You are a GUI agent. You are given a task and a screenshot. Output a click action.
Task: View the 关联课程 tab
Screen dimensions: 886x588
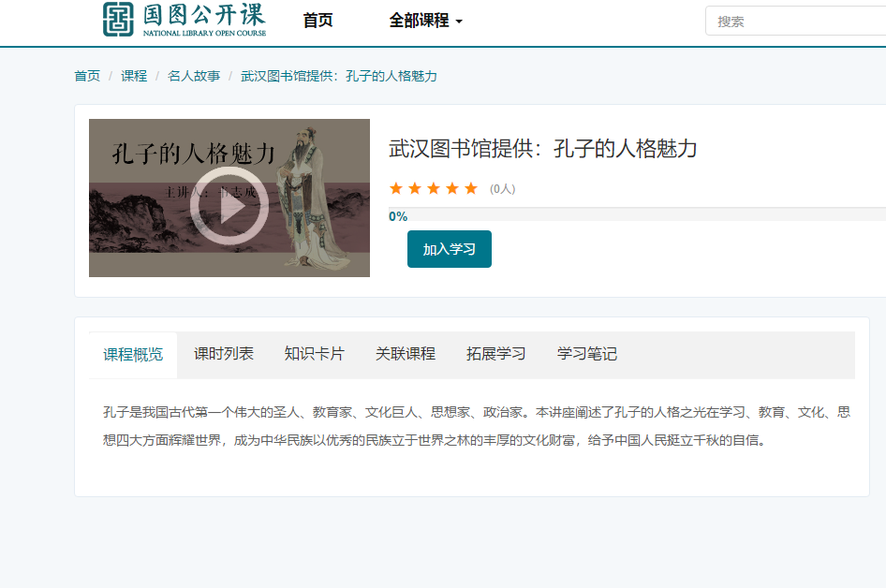(x=405, y=355)
